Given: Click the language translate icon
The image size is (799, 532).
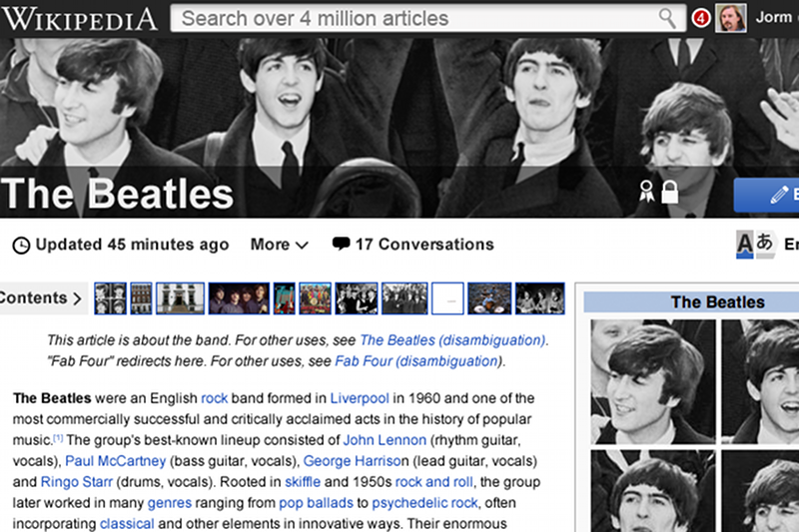Looking at the screenshot, I should 755,245.
